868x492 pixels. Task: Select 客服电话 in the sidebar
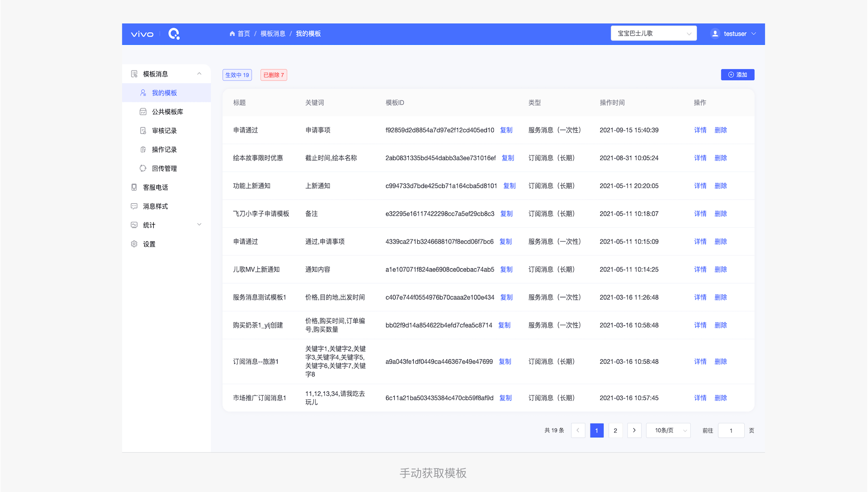(156, 187)
